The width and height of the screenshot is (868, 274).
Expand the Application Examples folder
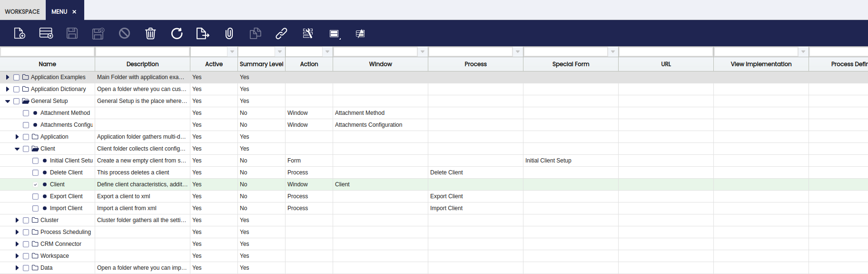click(x=8, y=77)
